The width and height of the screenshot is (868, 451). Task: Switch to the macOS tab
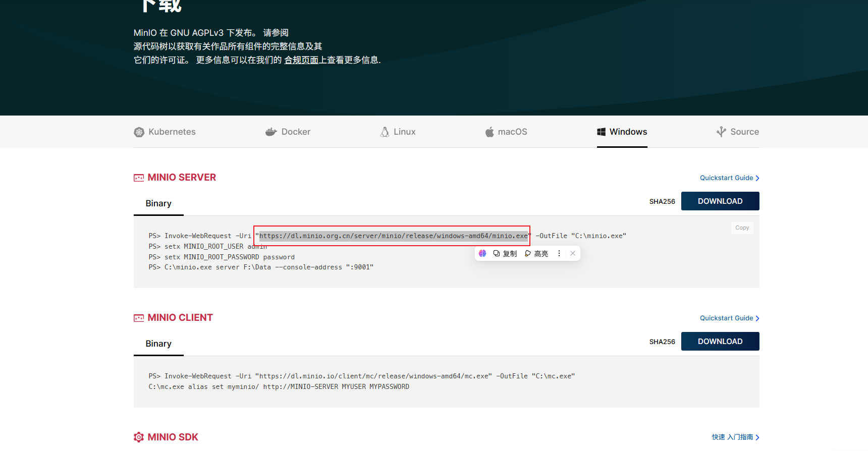(506, 132)
